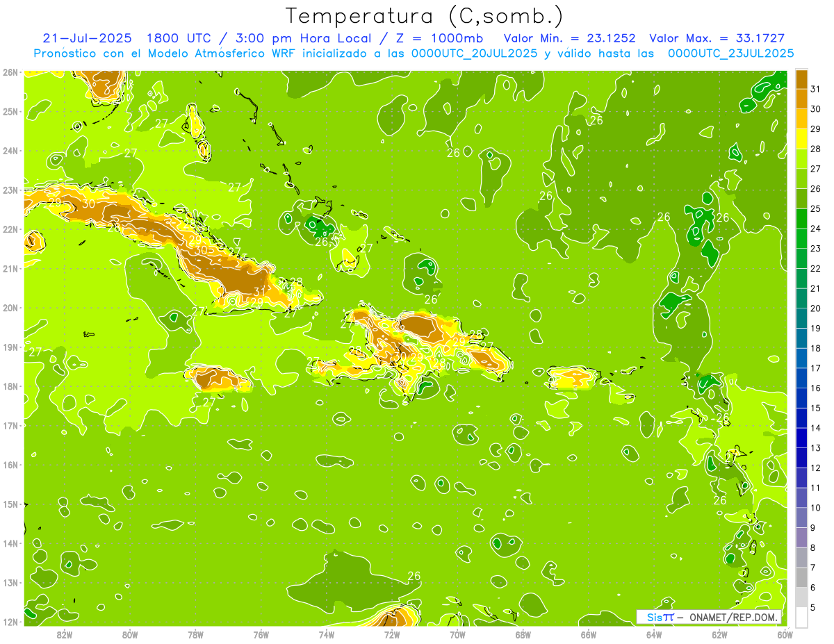This screenshot has width=834, height=644.
Task: Select the "Z = 1000mb" level text
Action: pyautogui.click(x=441, y=38)
